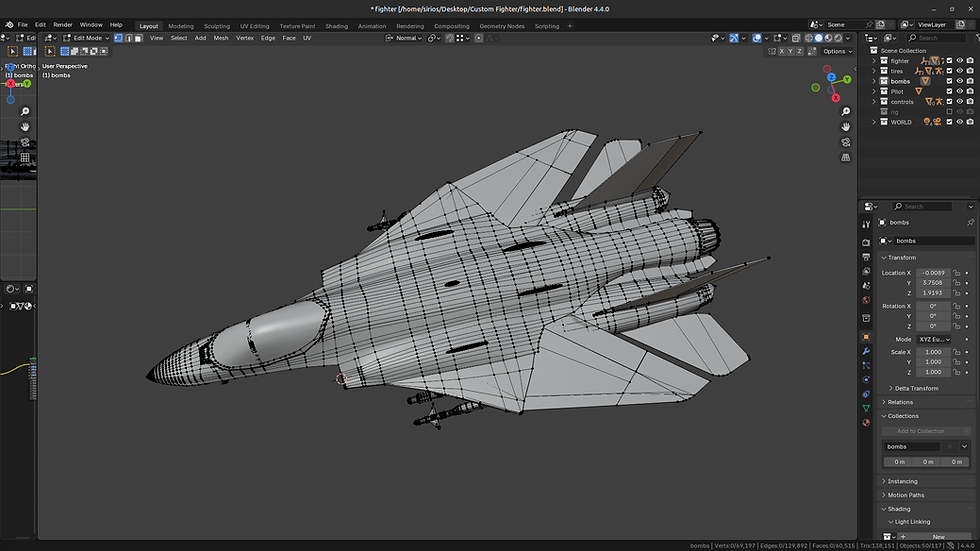Open the Tool properties tab
This screenshot has height=551, width=980.
866,225
